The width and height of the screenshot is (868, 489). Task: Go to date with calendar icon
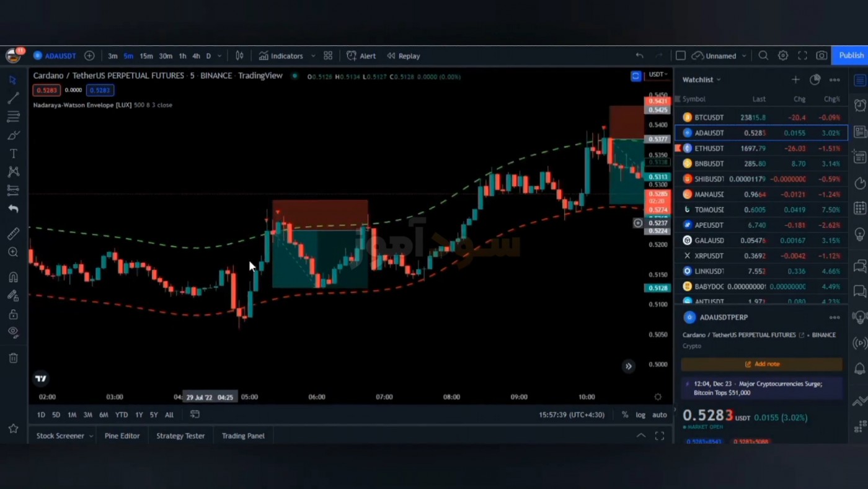click(195, 415)
